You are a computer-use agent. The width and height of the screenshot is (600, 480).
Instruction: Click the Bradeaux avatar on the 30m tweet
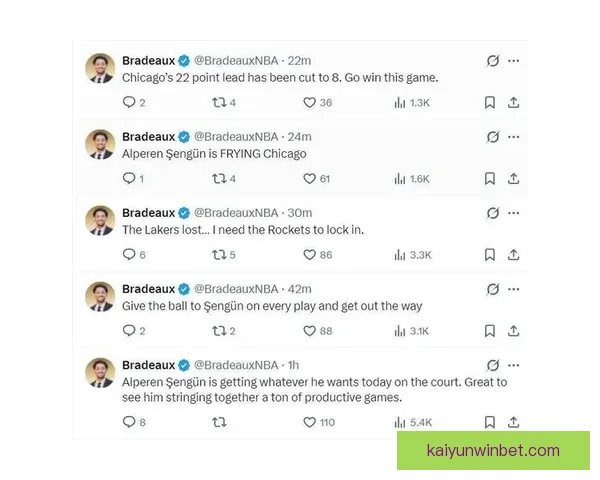pyautogui.click(x=100, y=220)
